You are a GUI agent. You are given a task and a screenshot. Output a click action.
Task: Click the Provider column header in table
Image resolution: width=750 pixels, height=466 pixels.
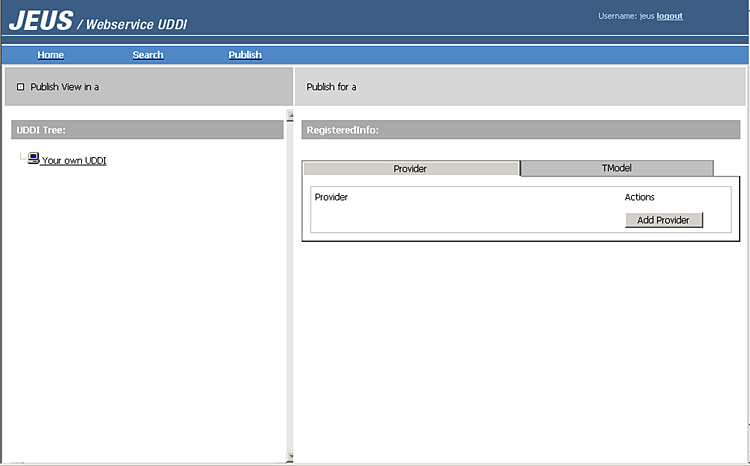point(331,197)
